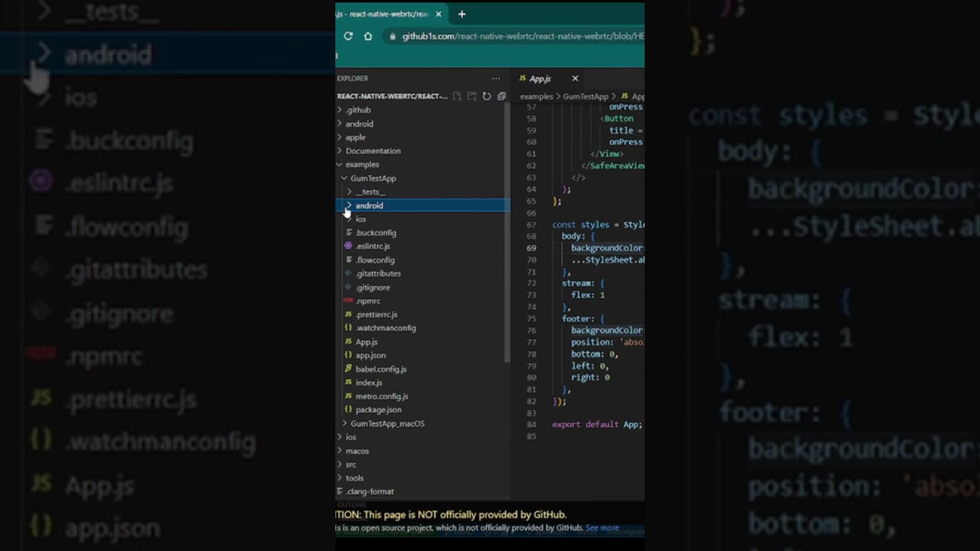Image resolution: width=980 pixels, height=551 pixels.
Task: Click the 'export default App;' code line
Action: click(597, 425)
